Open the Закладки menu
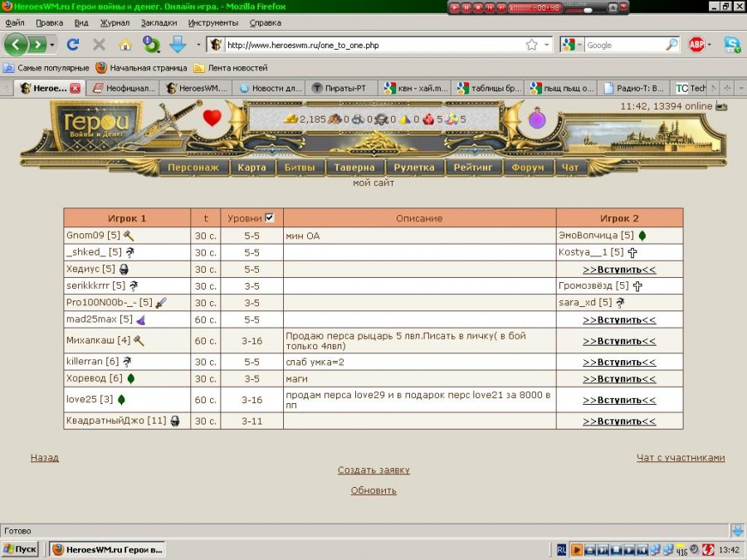The image size is (747, 560). (159, 22)
